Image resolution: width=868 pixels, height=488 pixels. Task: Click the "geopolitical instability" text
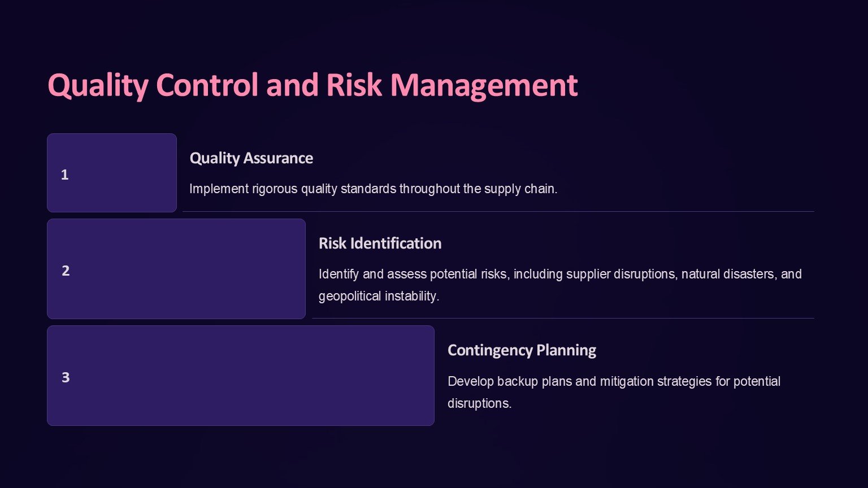click(x=379, y=296)
